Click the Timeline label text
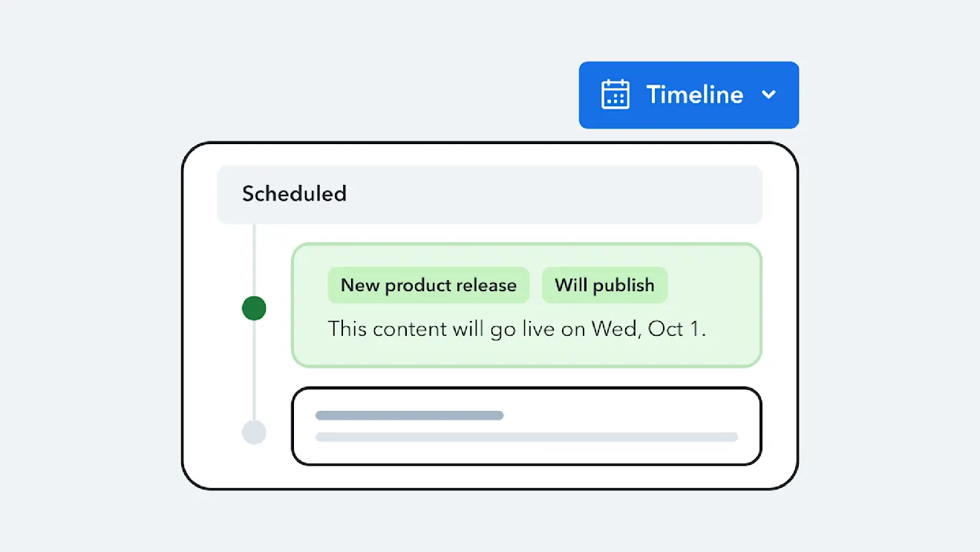The width and height of the screenshot is (980, 552). 694,95
